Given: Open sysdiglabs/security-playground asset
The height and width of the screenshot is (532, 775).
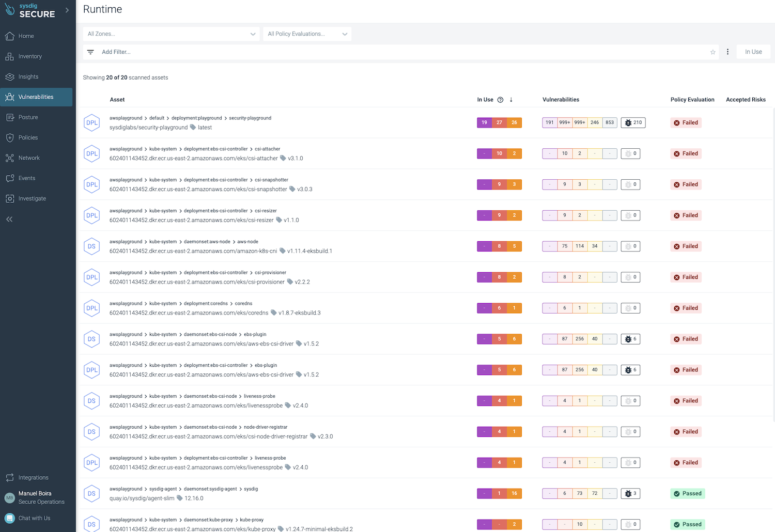Looking at the screenshot, I should click(x=148, y=128).
